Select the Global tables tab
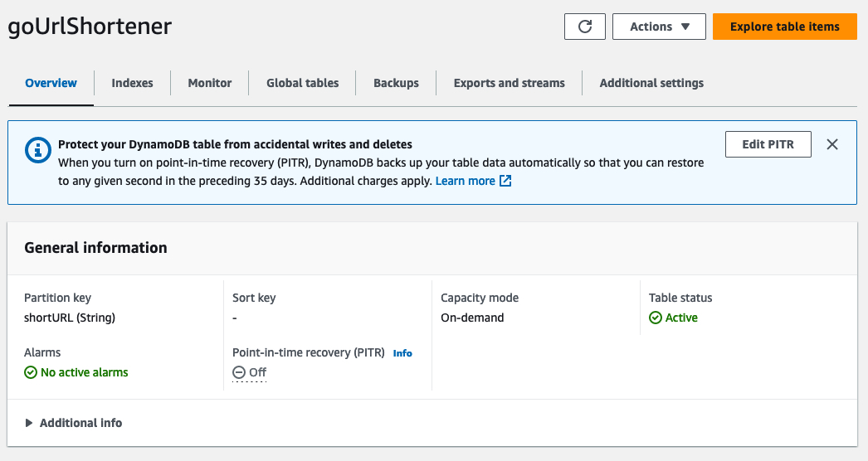The image size is (868, 461). [x=302, y=83]
